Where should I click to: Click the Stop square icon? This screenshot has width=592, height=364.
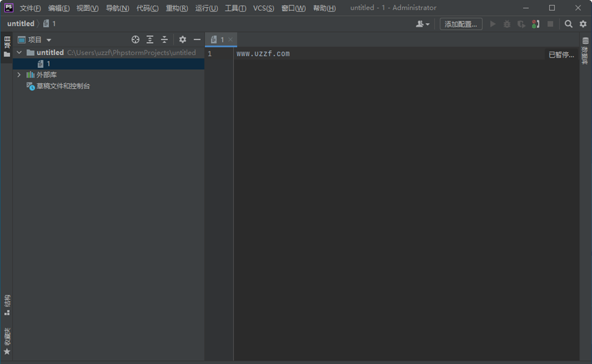click(x=551, y=24)
